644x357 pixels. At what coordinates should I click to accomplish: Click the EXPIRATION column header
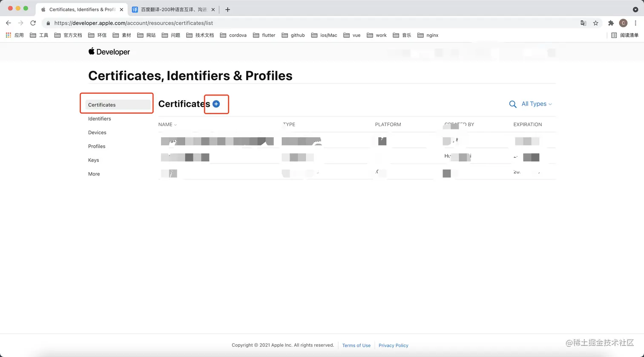(x=528, y=124)
